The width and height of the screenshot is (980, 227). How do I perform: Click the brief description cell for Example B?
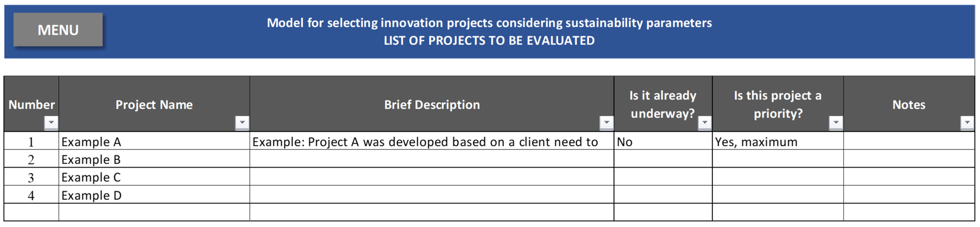pos(431,159)
